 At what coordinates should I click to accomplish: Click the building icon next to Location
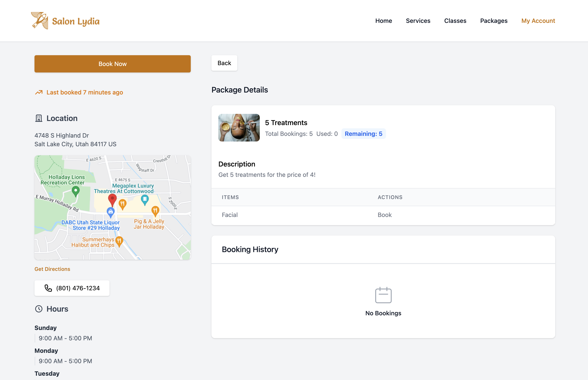(x=39, y=118)
